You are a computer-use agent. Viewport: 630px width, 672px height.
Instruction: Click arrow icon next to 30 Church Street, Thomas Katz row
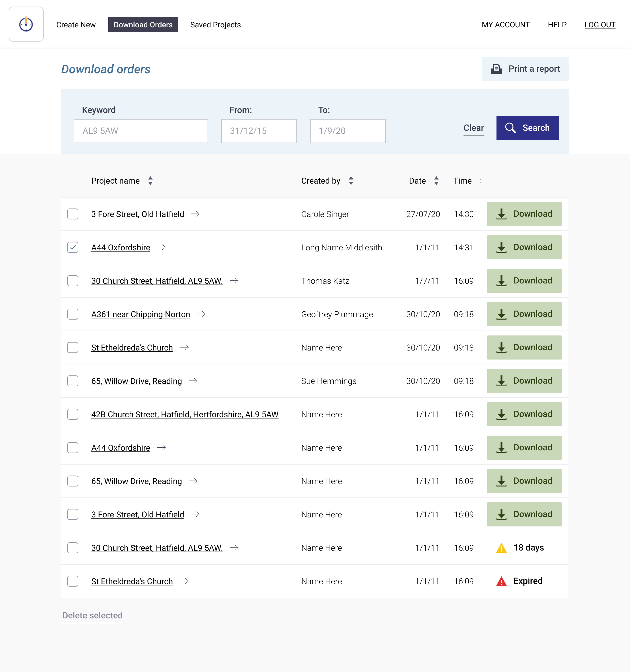[234, 280]
